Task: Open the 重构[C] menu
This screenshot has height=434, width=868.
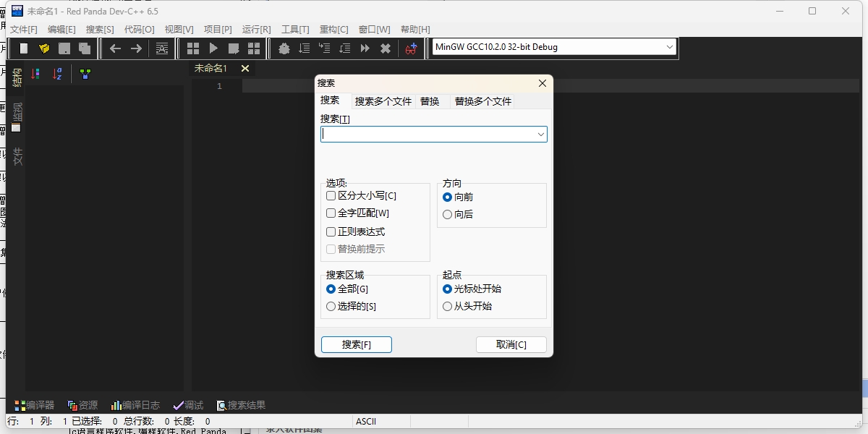Action: [x=333, y=30]
